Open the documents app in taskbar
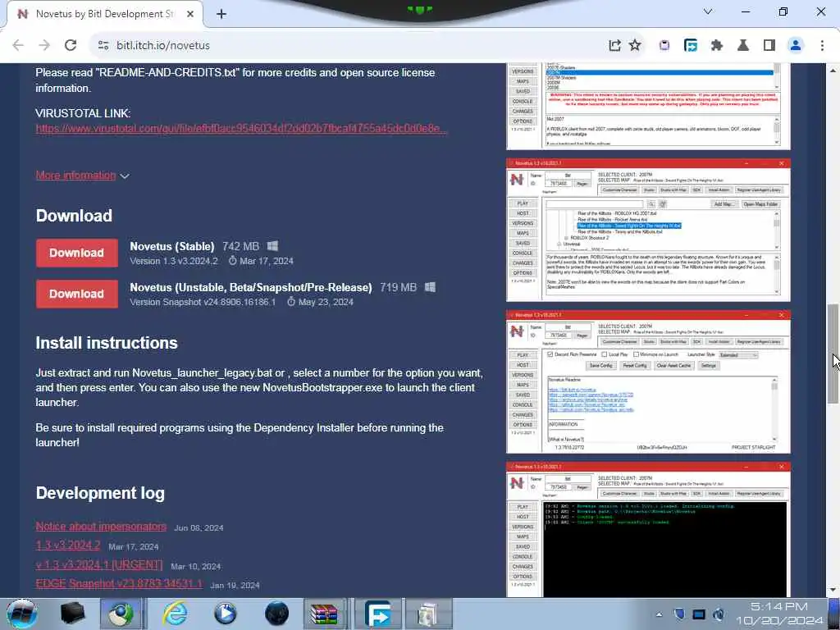The height and width of the screenshot is (630, 840). [428, 614]
